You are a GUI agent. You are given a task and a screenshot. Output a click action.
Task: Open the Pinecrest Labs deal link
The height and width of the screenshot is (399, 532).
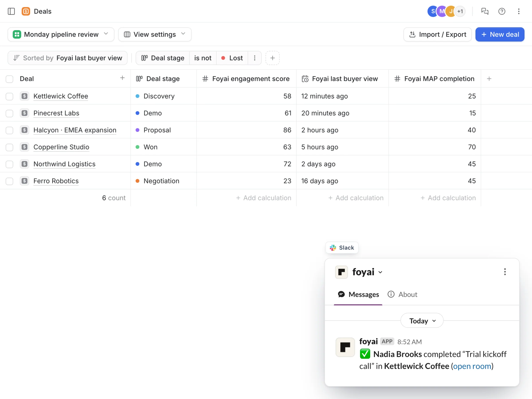point(56,113)
